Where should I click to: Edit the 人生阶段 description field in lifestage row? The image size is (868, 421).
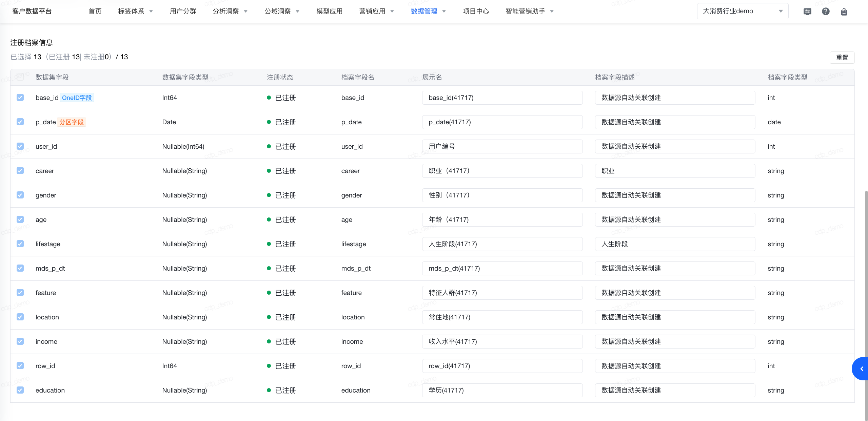tap(675, 244)
